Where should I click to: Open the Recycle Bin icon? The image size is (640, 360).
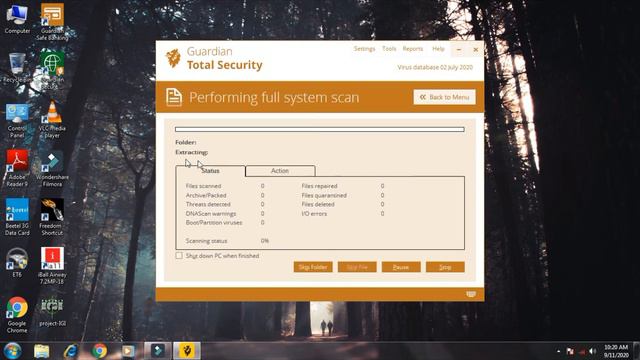(17, 67)
